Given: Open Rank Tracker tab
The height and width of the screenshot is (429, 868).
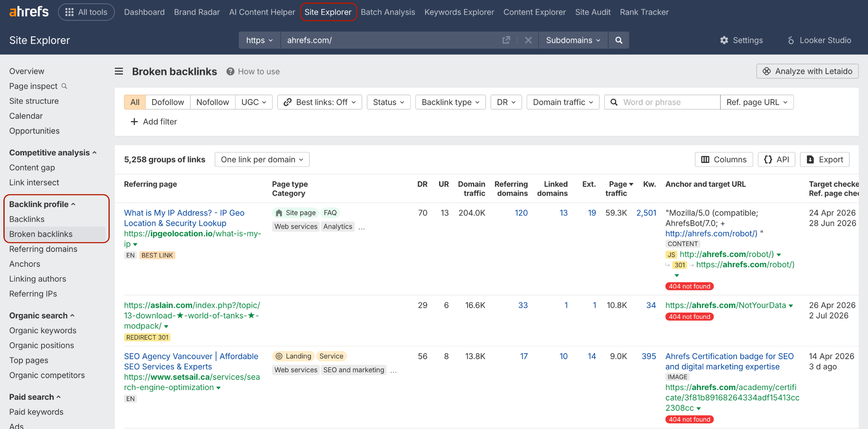Looking at the screenshot, I should (x=644, y=12).
